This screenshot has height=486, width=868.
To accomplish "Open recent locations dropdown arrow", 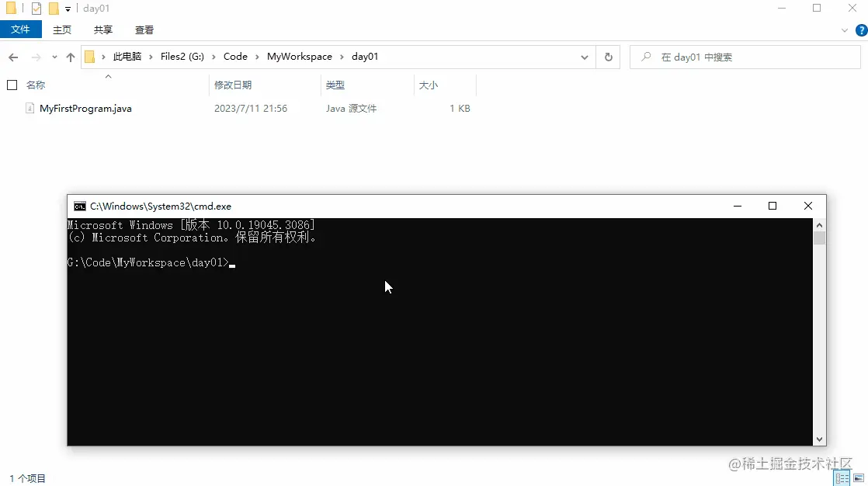I will [x=54, y=57].
